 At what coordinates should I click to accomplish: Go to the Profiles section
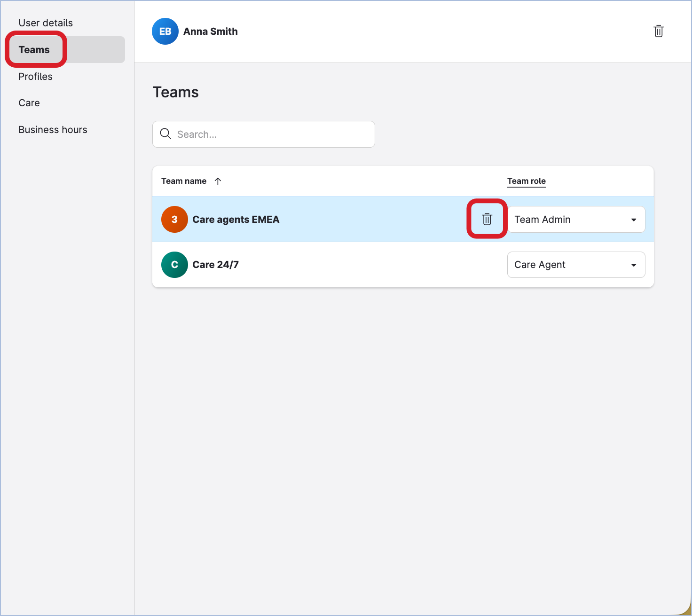tap(36, 77)
